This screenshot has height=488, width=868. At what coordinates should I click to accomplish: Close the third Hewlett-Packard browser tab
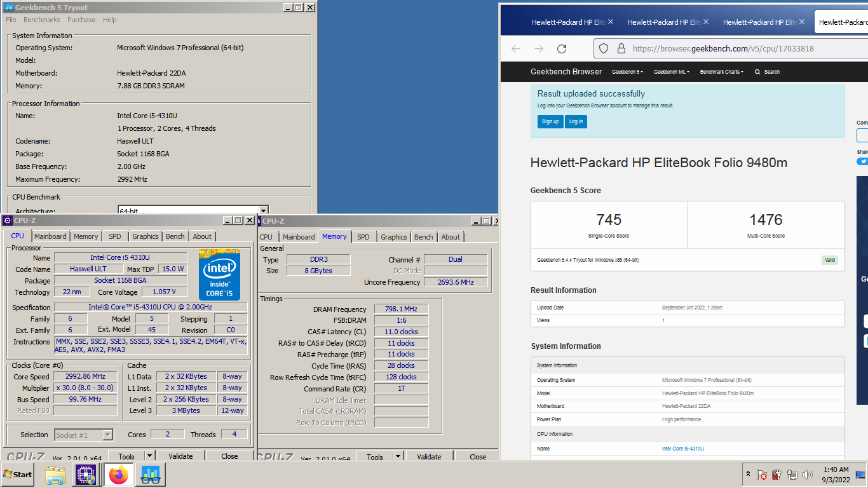(x=802, y=22)
